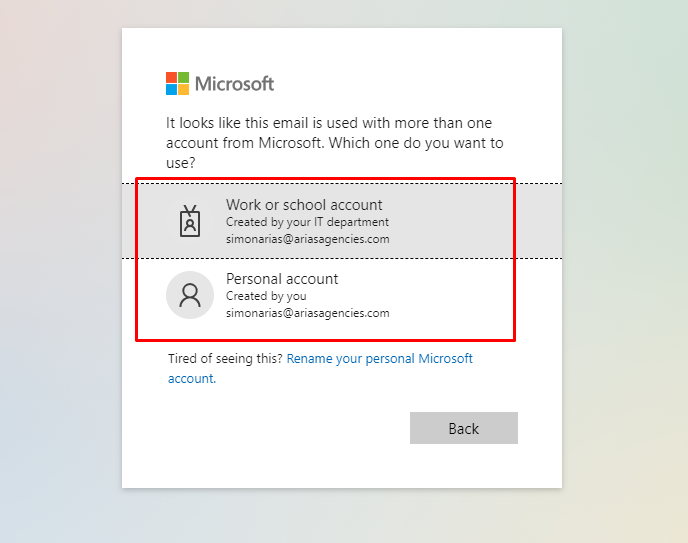Click the personal account avatar icon

click(190, 295)
